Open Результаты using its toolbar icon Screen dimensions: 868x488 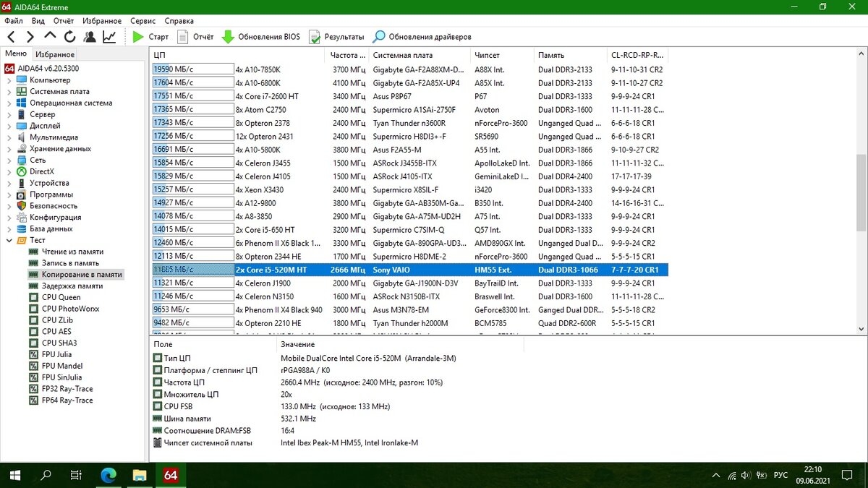point(315,36)
